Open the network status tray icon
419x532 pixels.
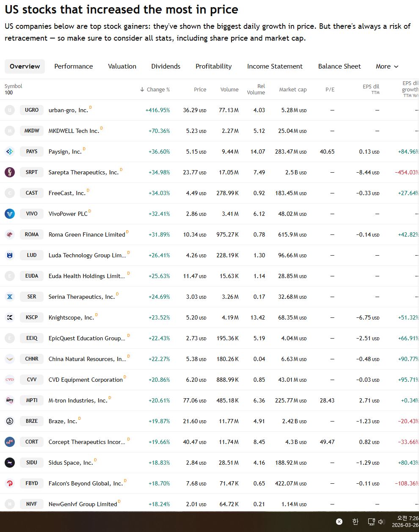[371, 522]
